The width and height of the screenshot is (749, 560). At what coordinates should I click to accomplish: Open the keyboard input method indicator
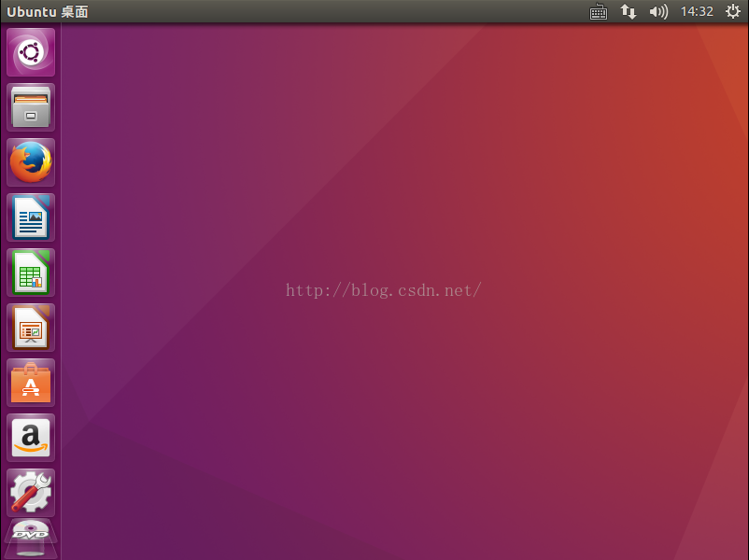(598, 11)
